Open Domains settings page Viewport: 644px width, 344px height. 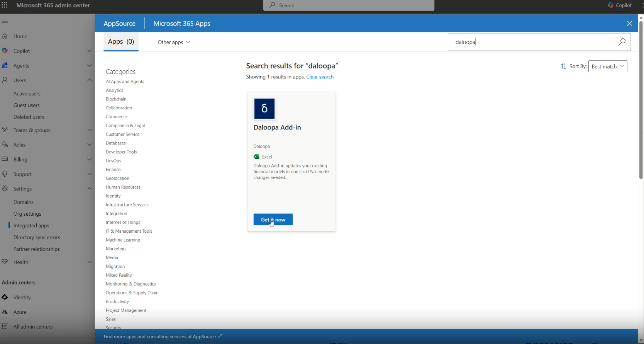[23, 202]
